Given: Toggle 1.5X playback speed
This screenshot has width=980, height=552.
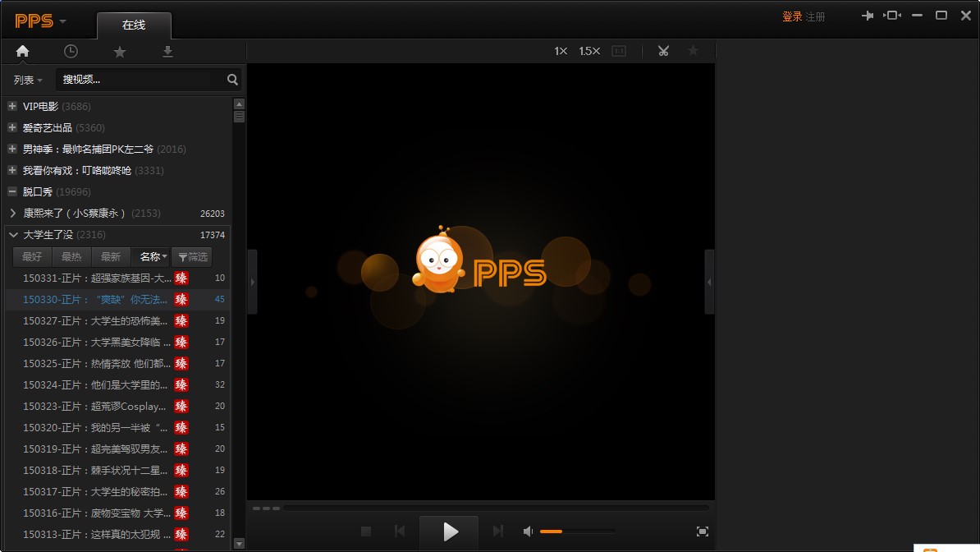Looking at the screenshot, I should click(588, 51).
